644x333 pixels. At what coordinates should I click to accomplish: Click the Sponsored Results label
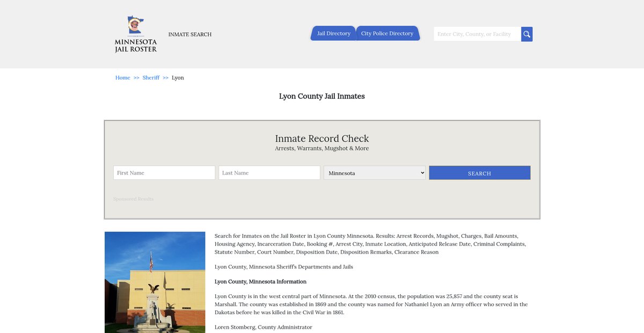[x=133, y=199]
